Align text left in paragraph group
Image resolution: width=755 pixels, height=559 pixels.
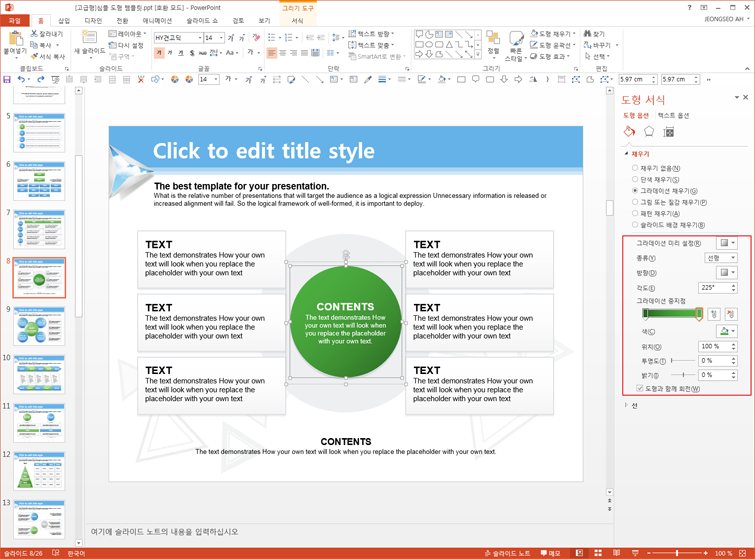click(272, 52)
